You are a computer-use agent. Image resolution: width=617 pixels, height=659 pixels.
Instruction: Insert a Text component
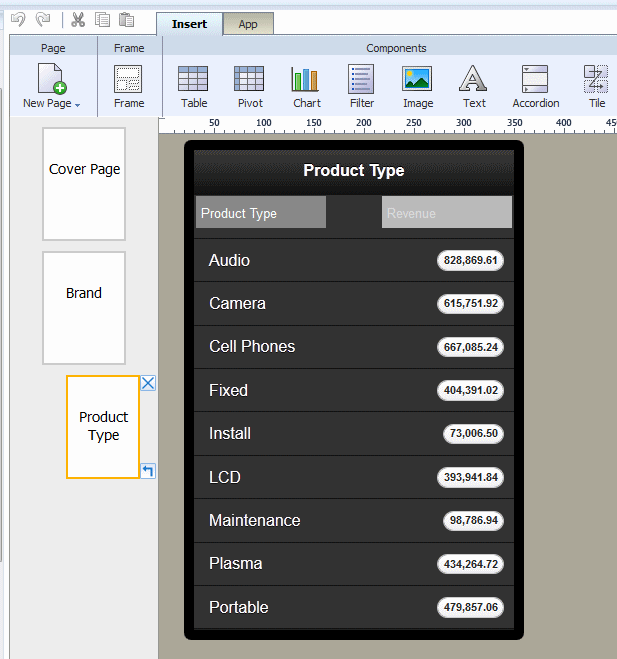tap(474, 86)
